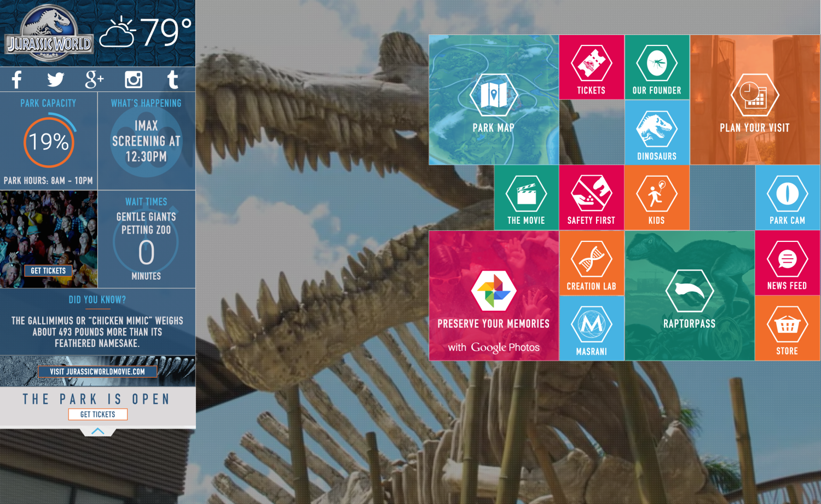Click Get Tickets under The Park Is Open
This screenshot has width=821, height=504.
(97, 414)
